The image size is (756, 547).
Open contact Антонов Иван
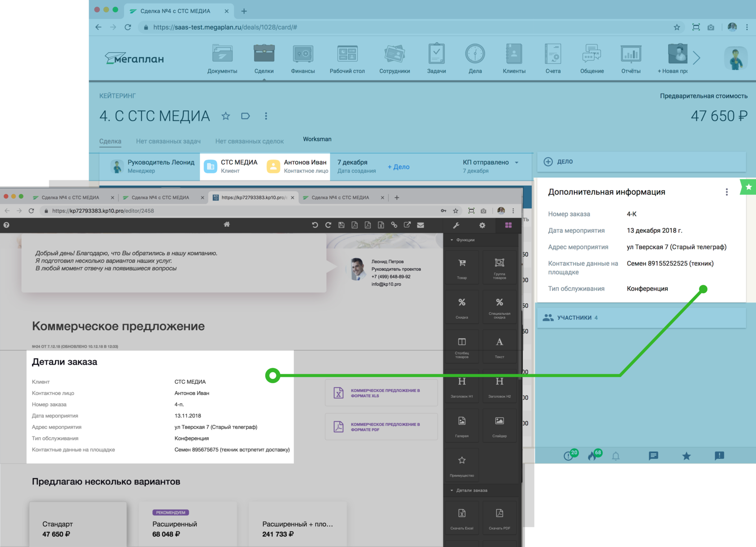pyautogui.click(x=297, y=166)
